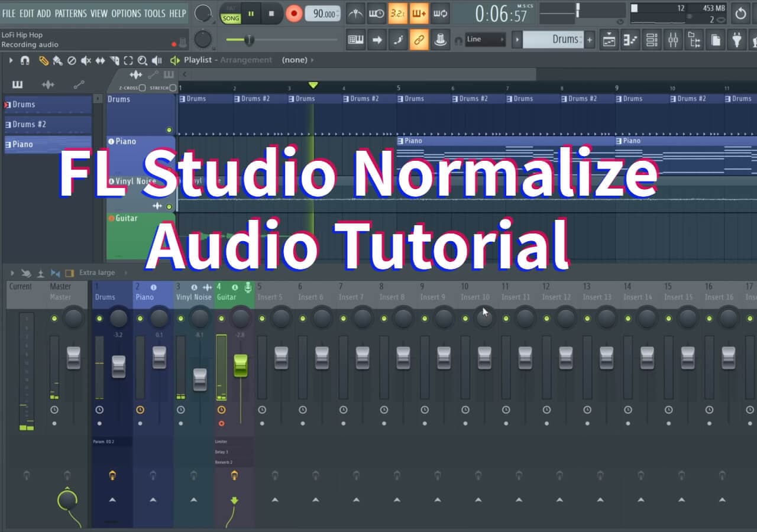Viewport: 757px width, 532px height.
Task: Open the Piano roll view icon
Action: point(630,40)
